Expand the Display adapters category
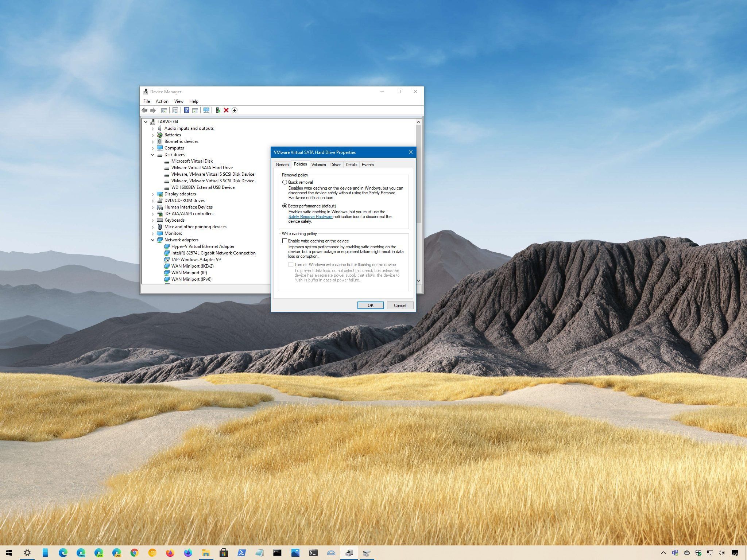 tap(152, 194)
